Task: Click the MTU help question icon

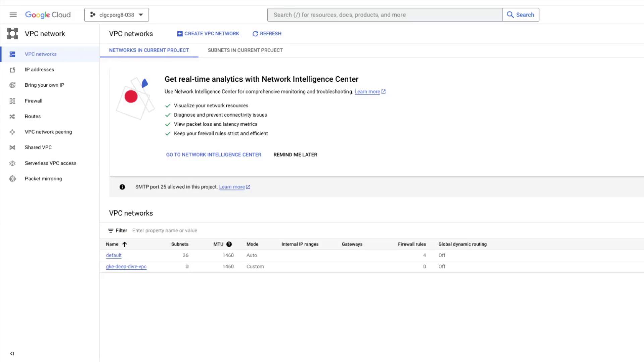Action: [229, 244]
